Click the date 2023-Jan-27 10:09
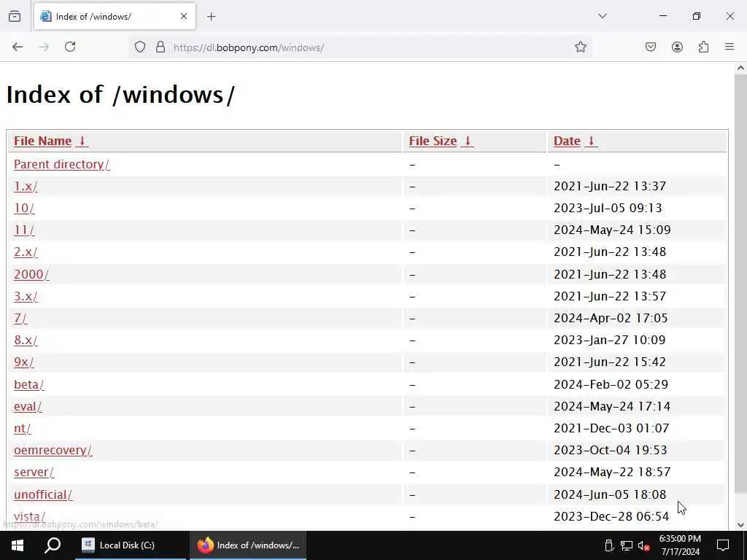Image resolution: width=747 pixels, height=560 pixels. pos(609,340)
